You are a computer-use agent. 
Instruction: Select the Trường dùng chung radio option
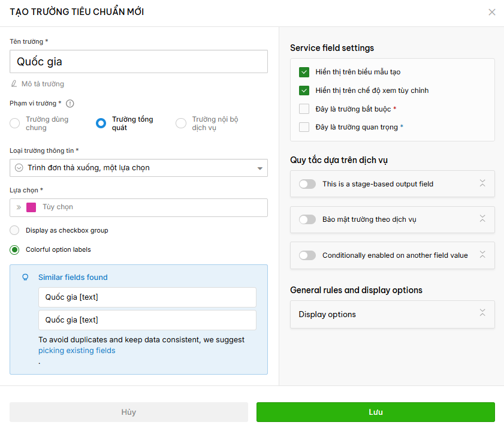15,123
